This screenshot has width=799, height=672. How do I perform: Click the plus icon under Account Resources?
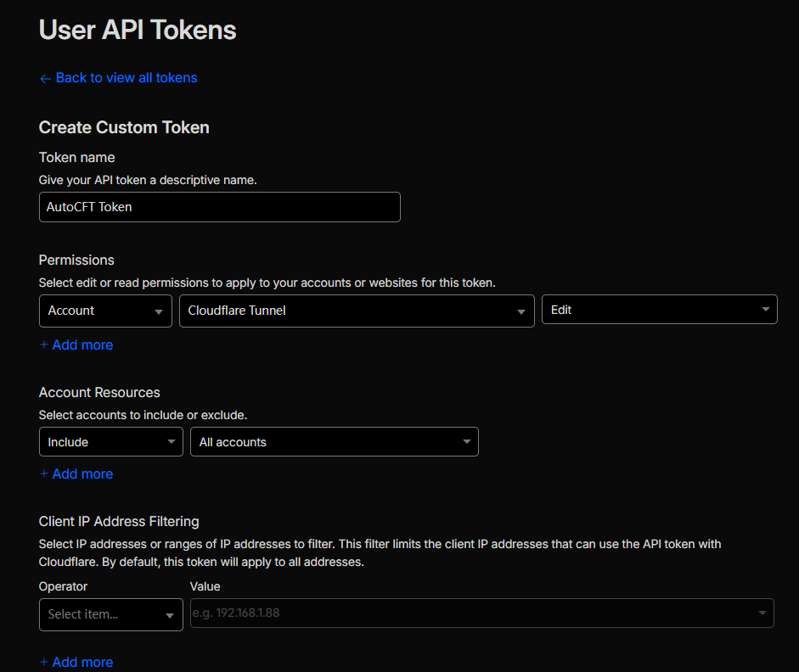pyautogui.click(x=44, y=474)
